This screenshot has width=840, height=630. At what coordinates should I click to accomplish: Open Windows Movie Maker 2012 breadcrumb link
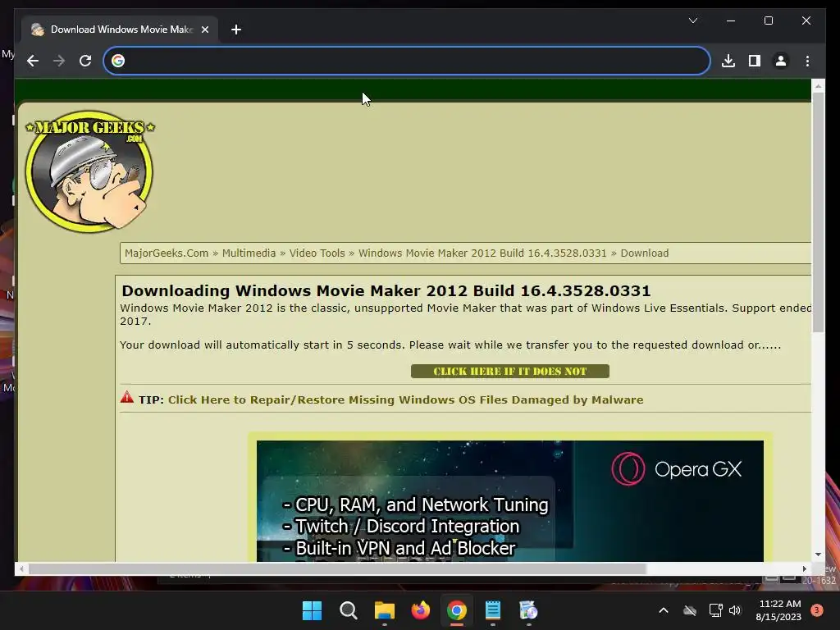tap(482, 253)
